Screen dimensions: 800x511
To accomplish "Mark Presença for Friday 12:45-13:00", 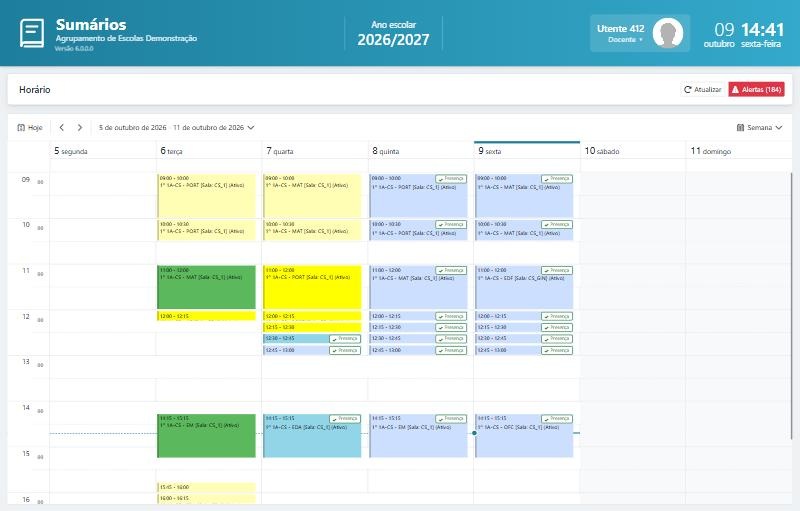I will (557, 350).
